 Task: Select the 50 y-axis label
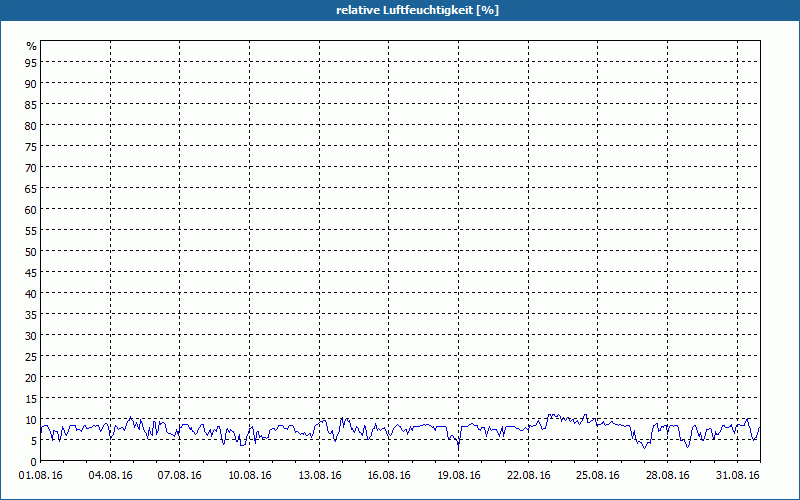point(31,252)
